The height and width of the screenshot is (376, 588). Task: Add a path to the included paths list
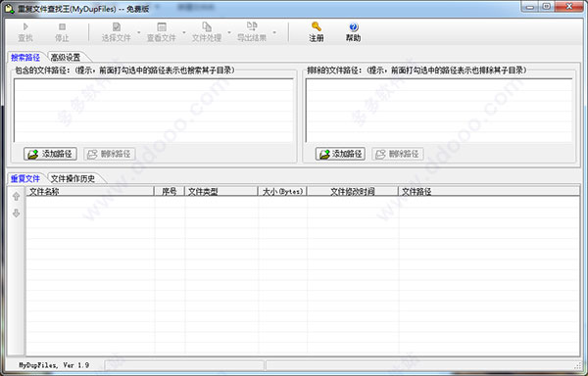[x=50, y=154]
